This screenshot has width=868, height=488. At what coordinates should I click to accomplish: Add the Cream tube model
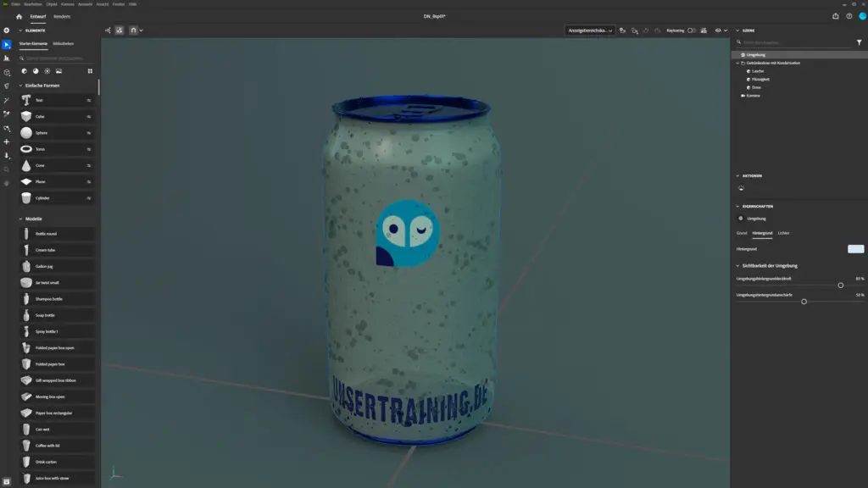click(56, 250)
